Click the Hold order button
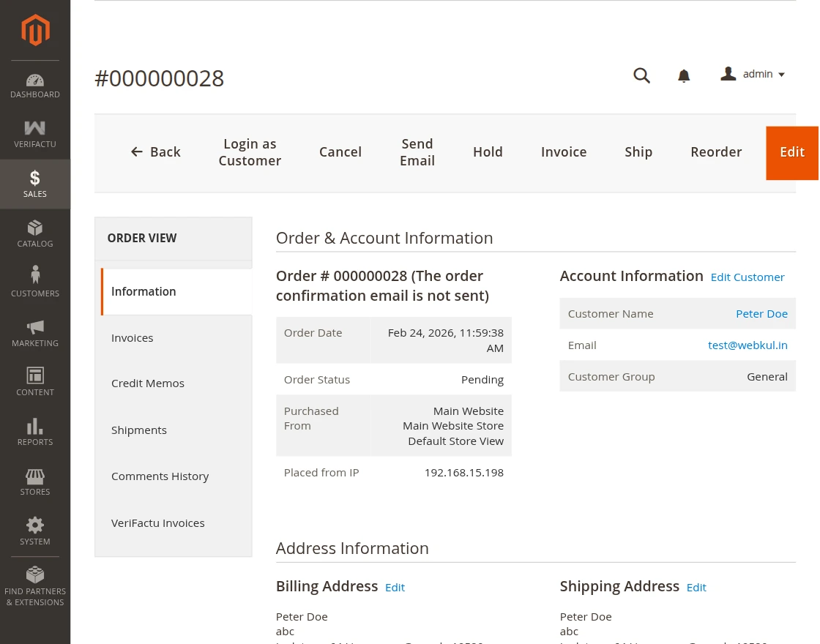Image resolution: width=820 pixels, height=644 pixels. pyautogui.click(x=488, y=151)
